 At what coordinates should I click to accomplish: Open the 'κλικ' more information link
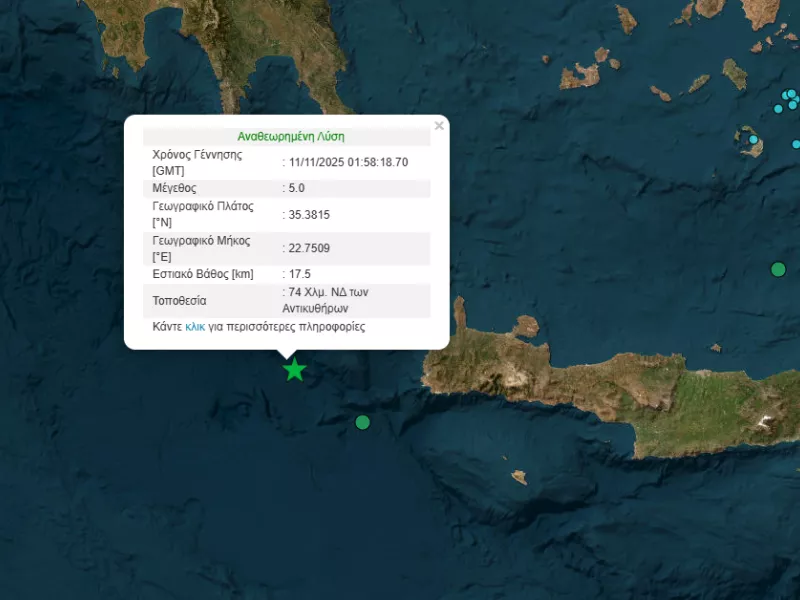(x=195, y=327)
